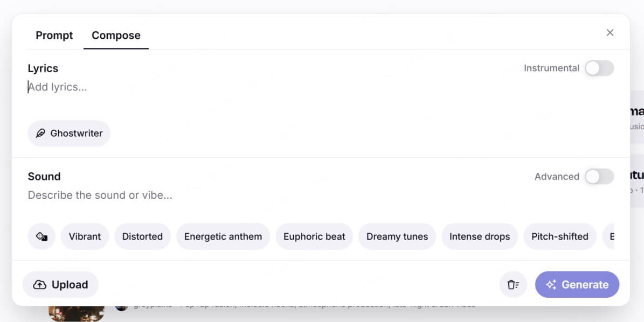This screenshot has width=644, height=322.
Task: Click the sparkle icon on Generate
Action: pyautogui.click(x=551, y=285)
